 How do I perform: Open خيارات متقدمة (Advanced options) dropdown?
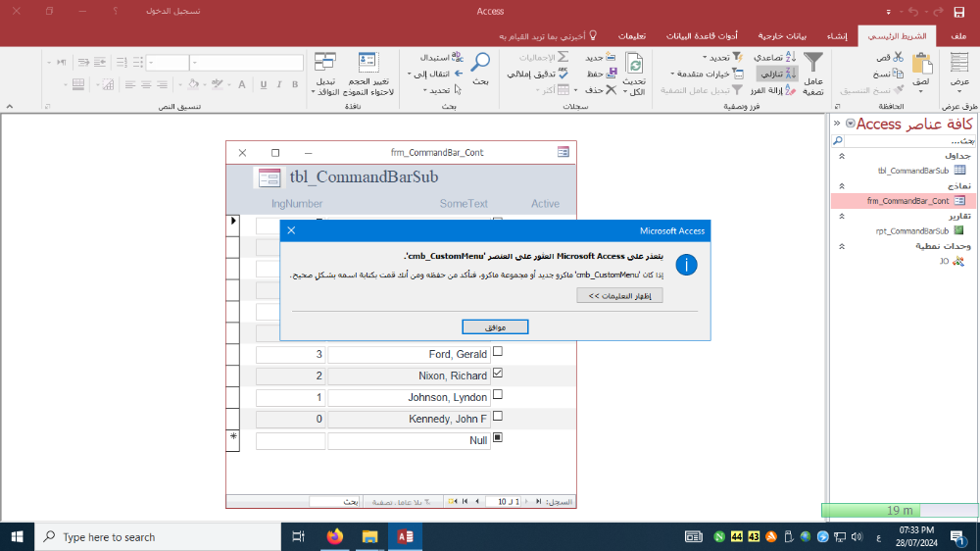pyautogui.click(x=707, y=74)
